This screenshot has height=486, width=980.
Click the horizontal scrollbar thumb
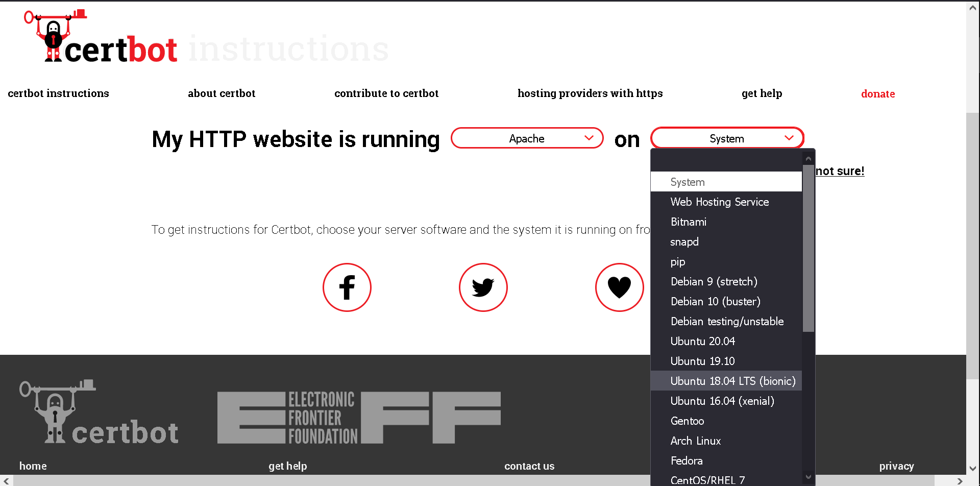[x=474, y=481]
